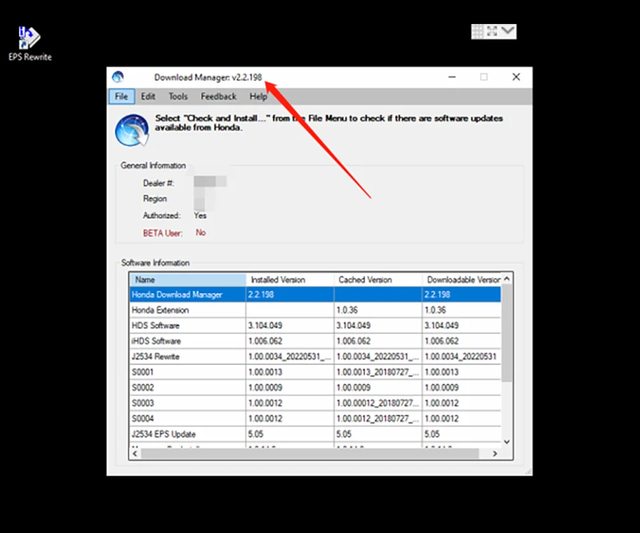The width and height of the screenshot is (640, 533).
Task: Click the grid icon in the top toolbar
Action: coord(478,31)
